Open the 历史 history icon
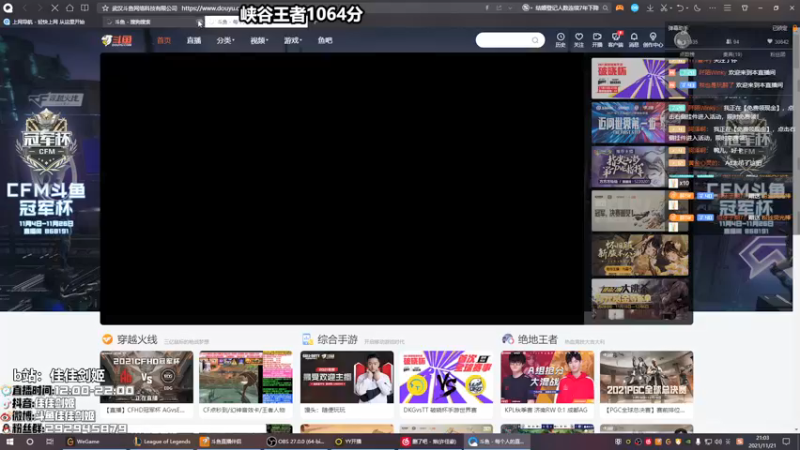 (x=560, y=40)
